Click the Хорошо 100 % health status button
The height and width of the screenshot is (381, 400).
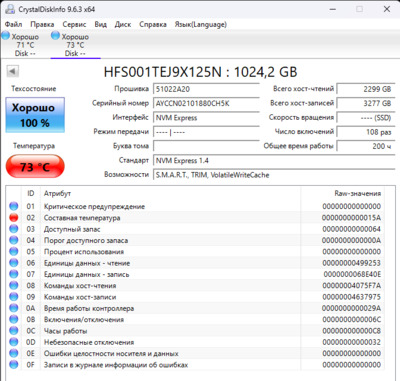35,115
